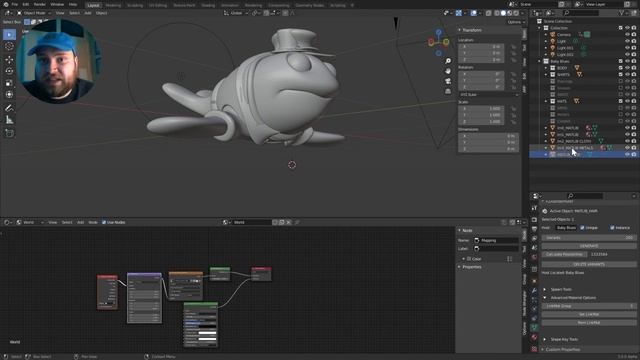Toggle the Use Nodes checkbox

pos(104,222)
